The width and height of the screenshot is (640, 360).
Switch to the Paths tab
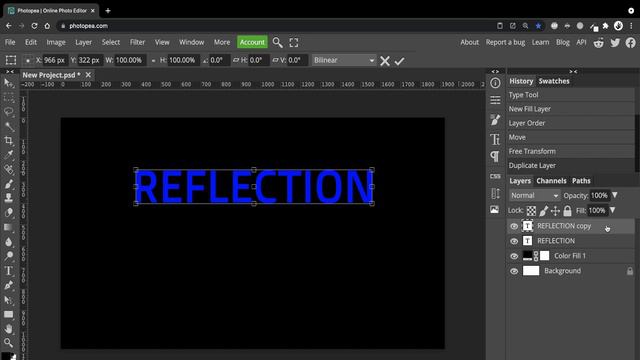tap(581, 181)
